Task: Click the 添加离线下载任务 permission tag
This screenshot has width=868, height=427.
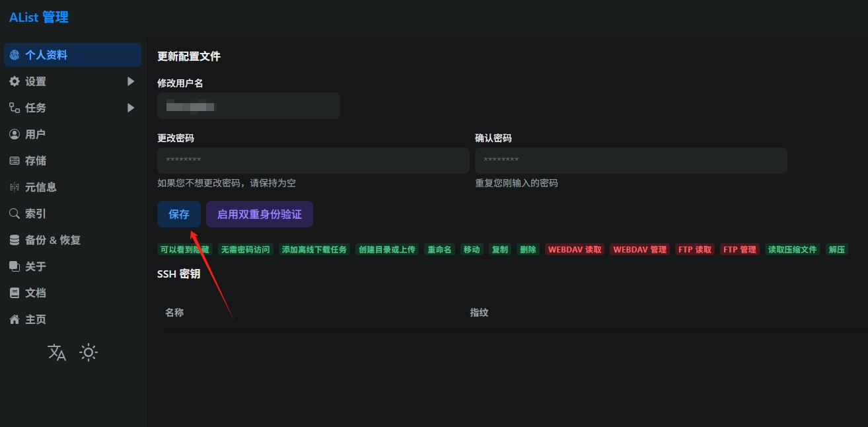Action: [x=314, y=250]
